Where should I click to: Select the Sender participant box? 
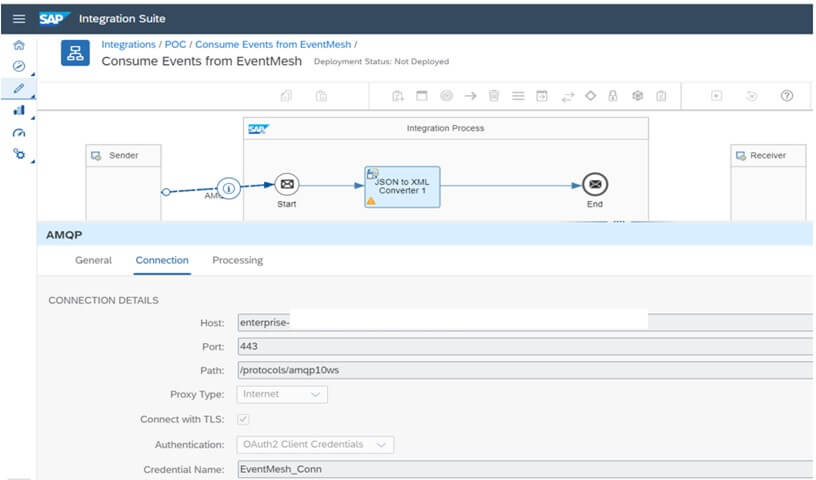click(x=123, y=183)
